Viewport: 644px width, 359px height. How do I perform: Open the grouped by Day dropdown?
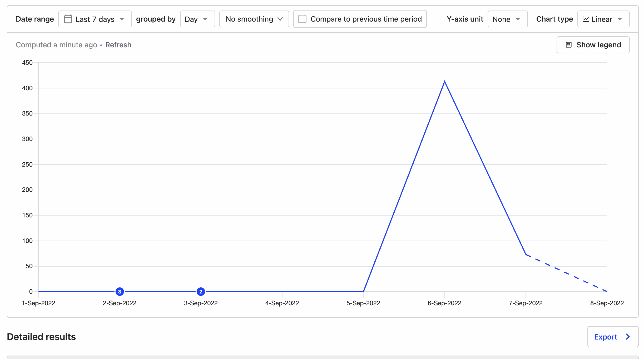197,19
